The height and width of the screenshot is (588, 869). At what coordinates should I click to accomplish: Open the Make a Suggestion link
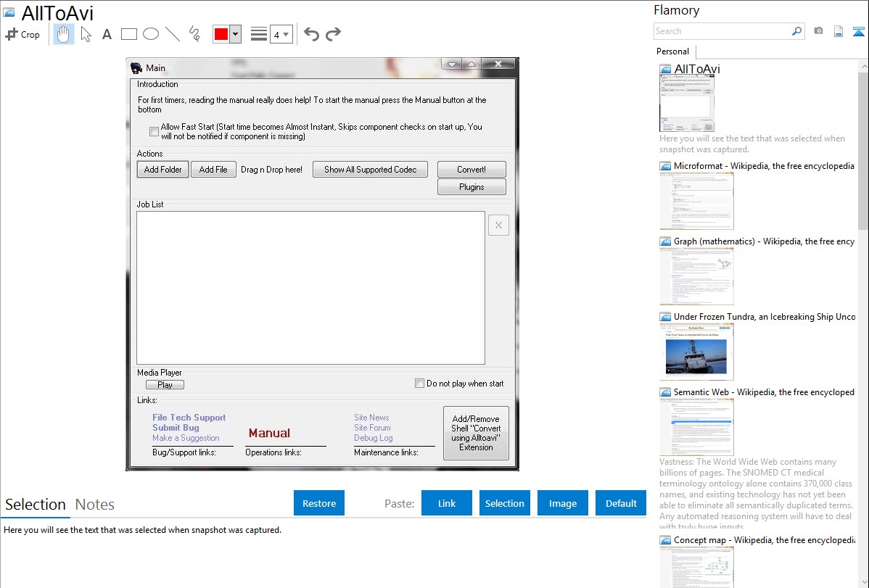186,438
